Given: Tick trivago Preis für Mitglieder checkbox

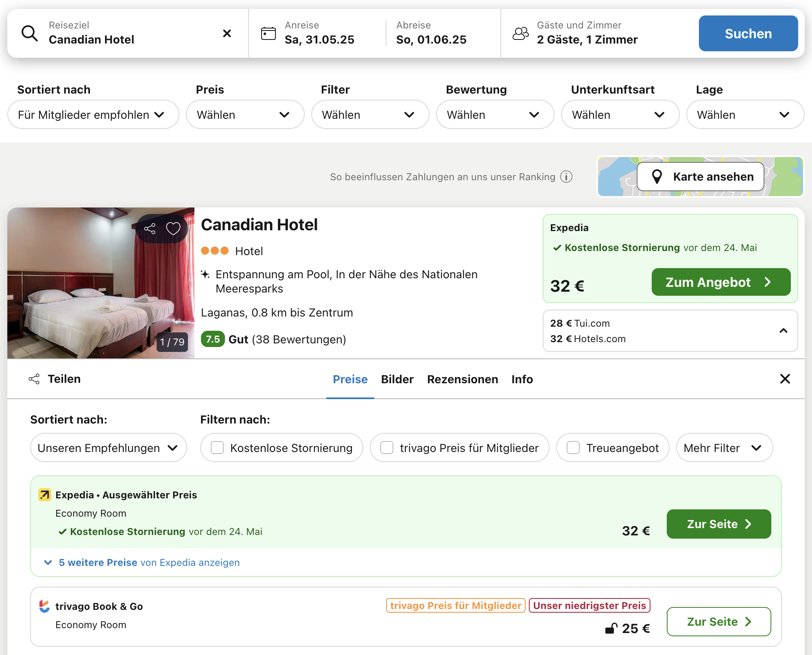Looking at the screenshot, I should coord(387,448).
